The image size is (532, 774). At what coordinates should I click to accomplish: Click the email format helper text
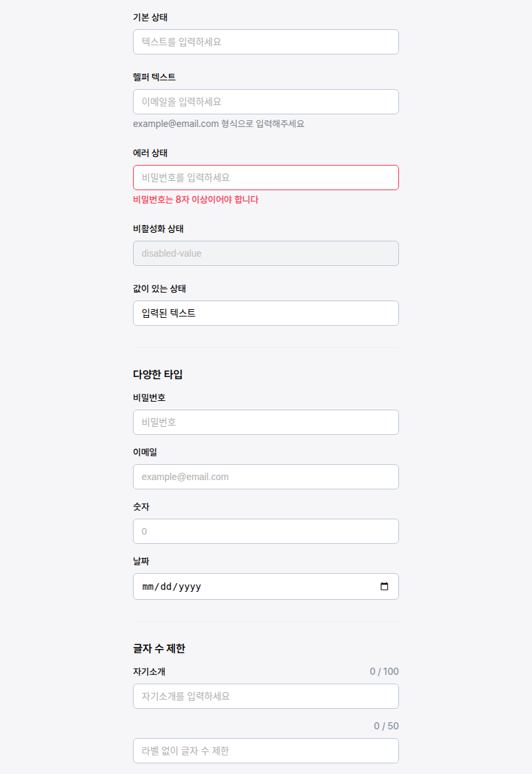[219, 124]
